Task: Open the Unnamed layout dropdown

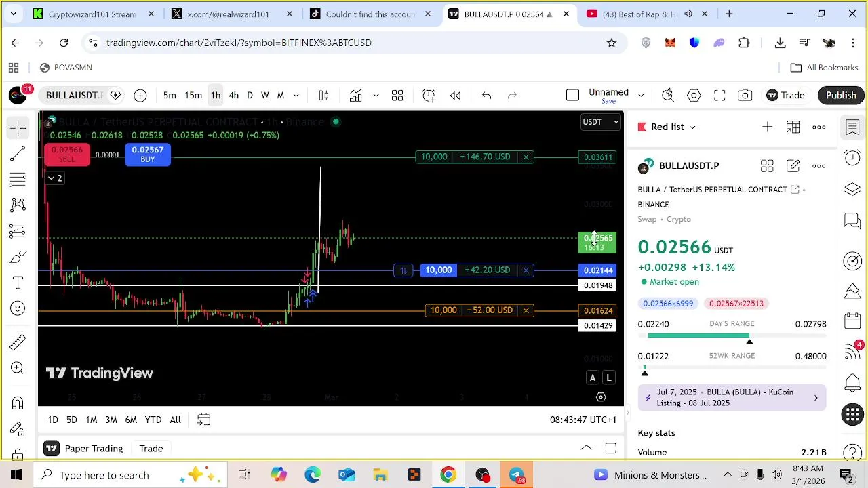Action: pyautogui.click(x=641, y=96)
